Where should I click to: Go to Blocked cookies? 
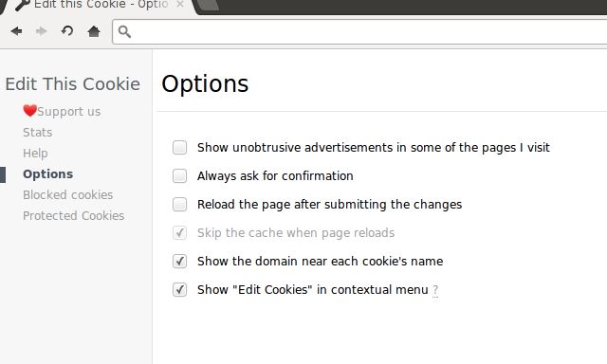tap(67, 194)
